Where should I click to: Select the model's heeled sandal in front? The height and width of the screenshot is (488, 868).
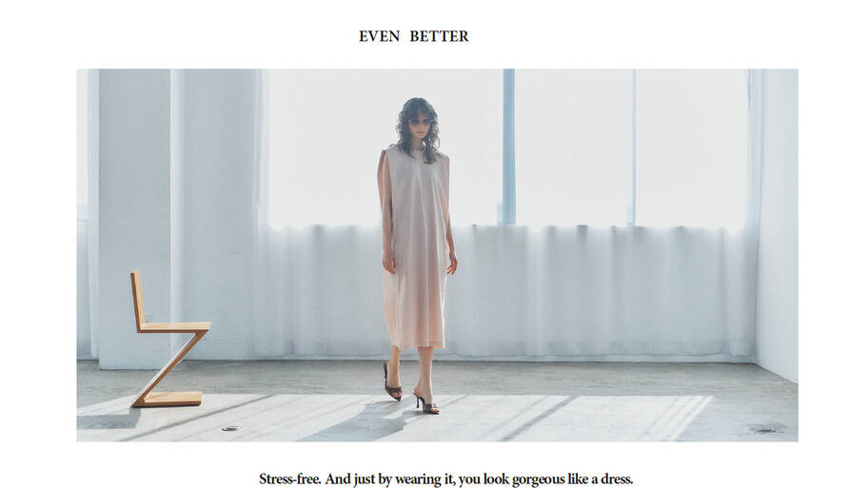pyautogui.click(x=426, y=402)
